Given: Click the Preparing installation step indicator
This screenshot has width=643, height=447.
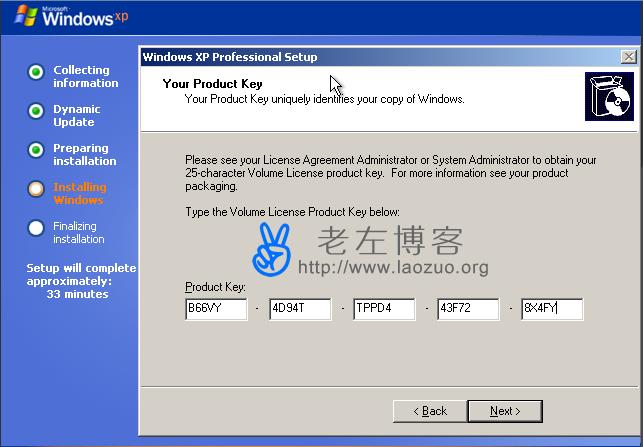Looking at the screenshot, I should [36, 150].
